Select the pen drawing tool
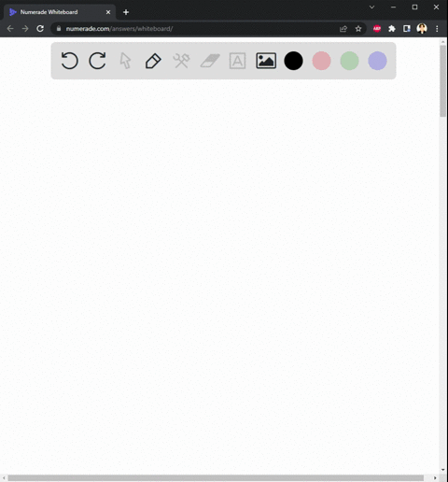Screen dimensions: 448x482 click(x=153, y=61)
